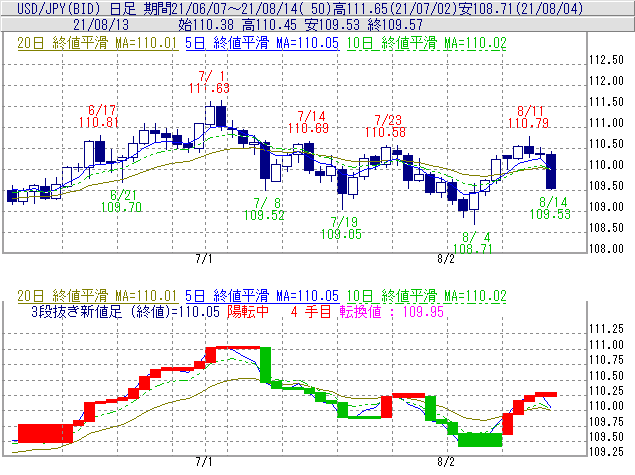This screenshot has height=475, width=635.
Task: Click the 111.25 lower chart axis label
Action: pos(606,329)
